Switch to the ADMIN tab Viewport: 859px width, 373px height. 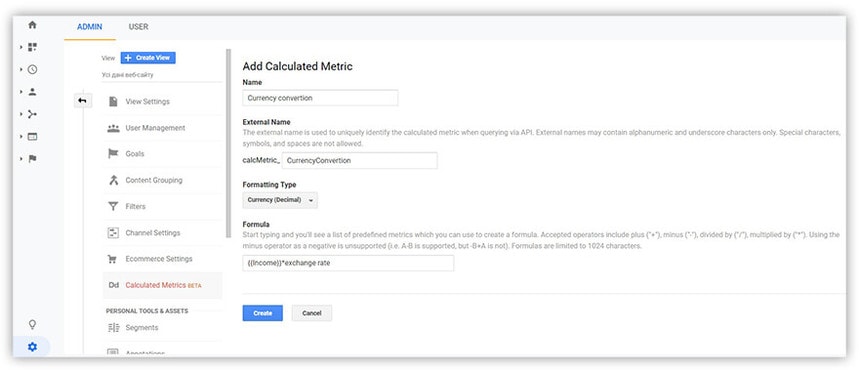click(x=89, y=27)
